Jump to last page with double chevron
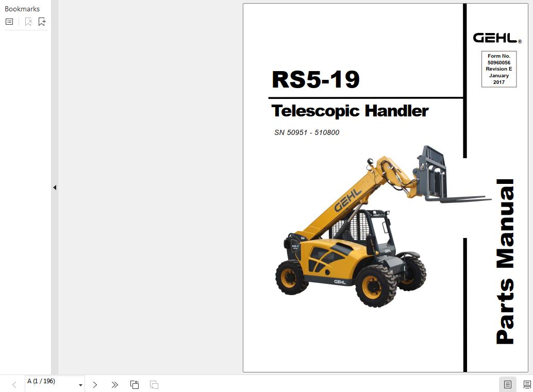 point(114,385)
